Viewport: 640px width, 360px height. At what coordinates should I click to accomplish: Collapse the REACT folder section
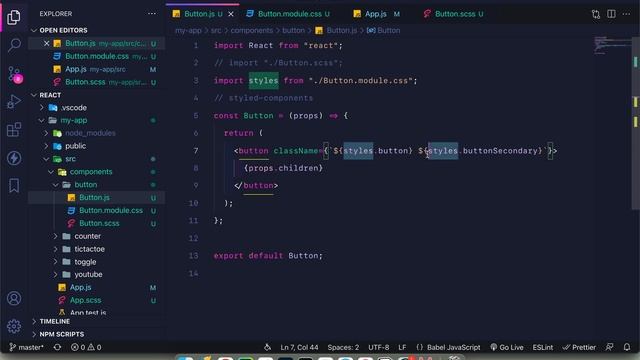[x=50, y=95]
